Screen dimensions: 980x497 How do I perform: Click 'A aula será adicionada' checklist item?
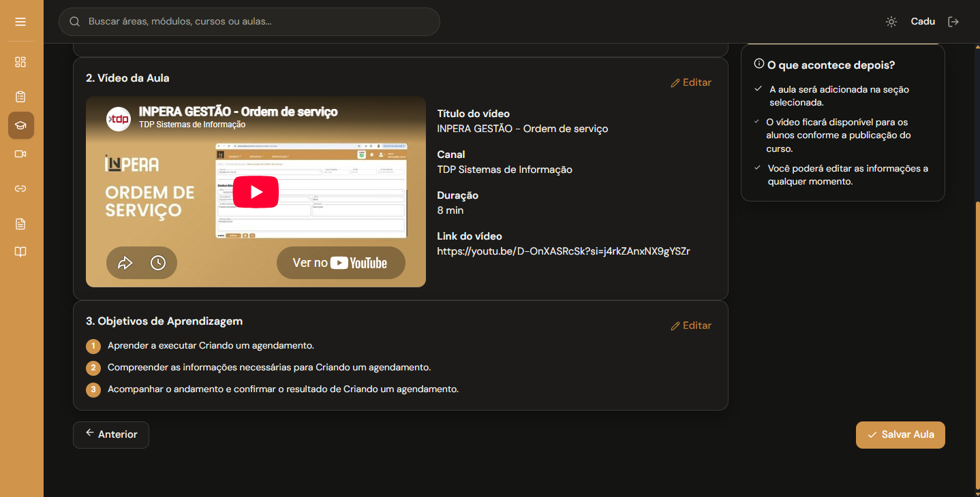(840, 96)
